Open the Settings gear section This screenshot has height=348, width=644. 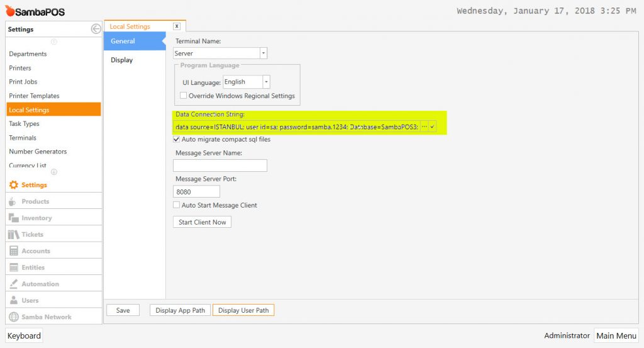click(x=54, y=185)
